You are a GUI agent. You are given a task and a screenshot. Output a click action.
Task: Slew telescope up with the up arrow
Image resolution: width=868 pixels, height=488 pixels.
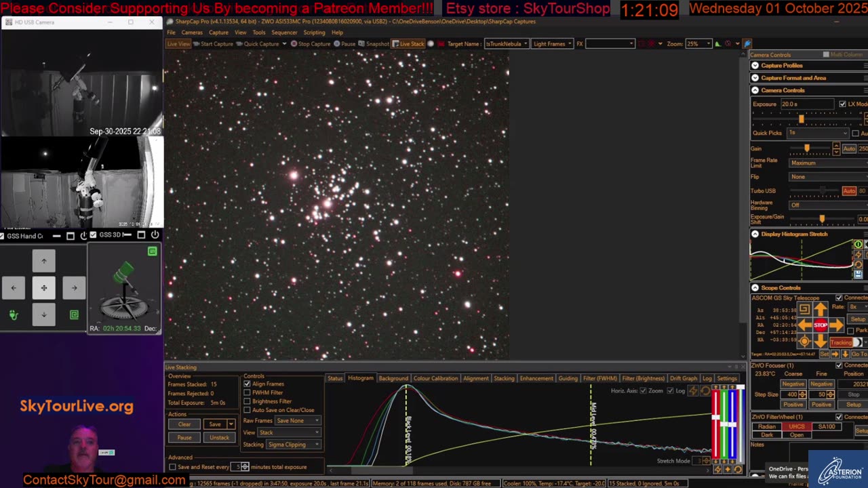[821, 309]
